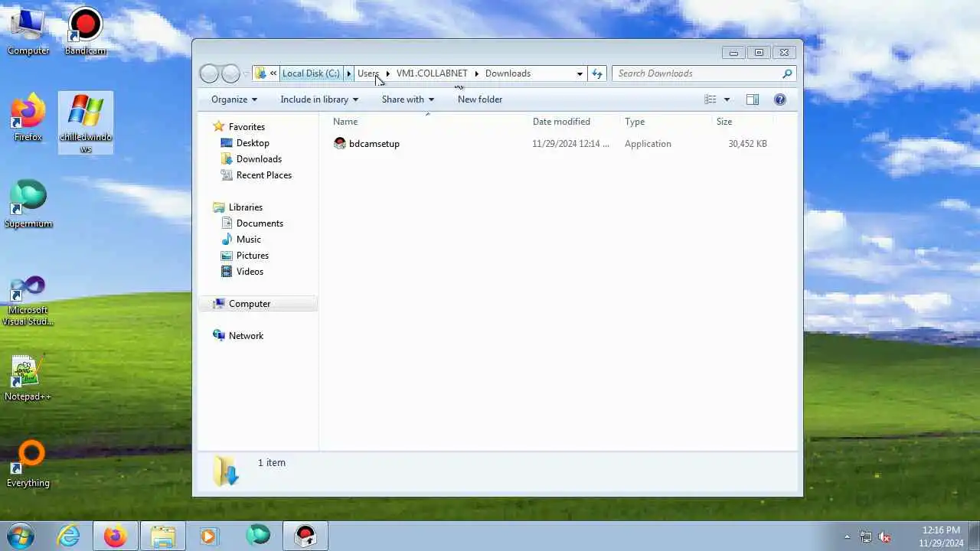Image resolution: width=980 pixels, height=551 pixels.
Task: Select the Supermium desktop shortcut
Action: tap(28, 204)
